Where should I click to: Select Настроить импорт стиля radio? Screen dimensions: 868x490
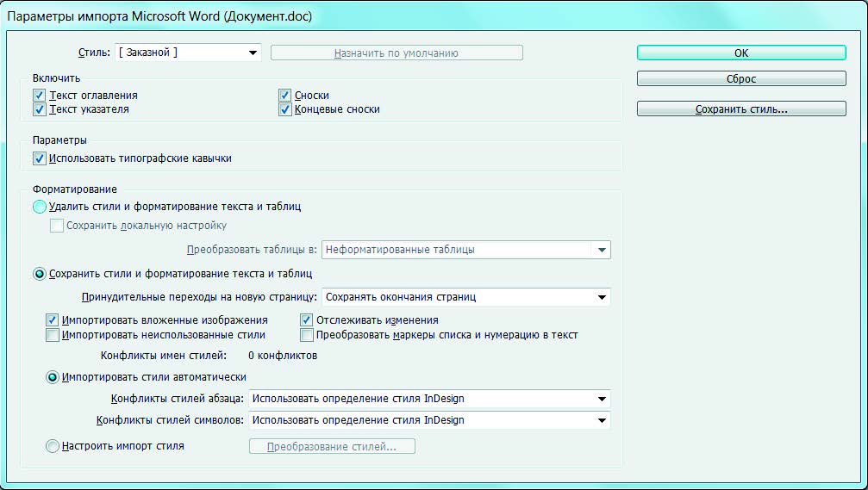click(x=53, y=446)
